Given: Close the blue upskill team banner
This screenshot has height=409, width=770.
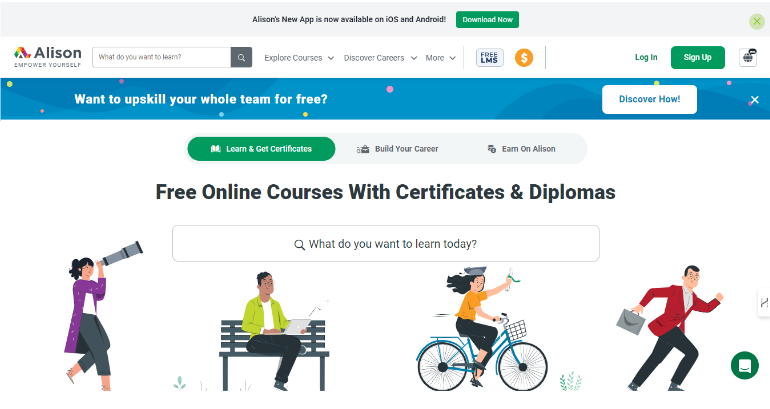Looking at the screenshot, I should (x=755, y=100).
